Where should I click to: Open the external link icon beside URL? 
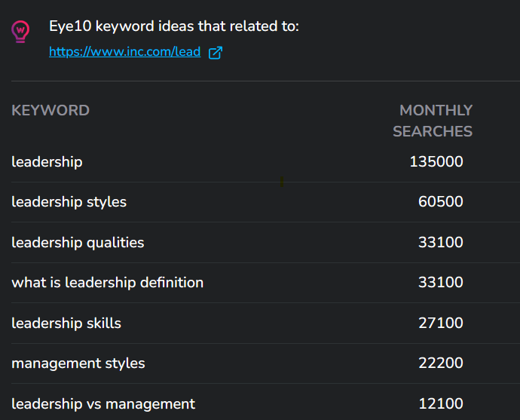[216, 53]
